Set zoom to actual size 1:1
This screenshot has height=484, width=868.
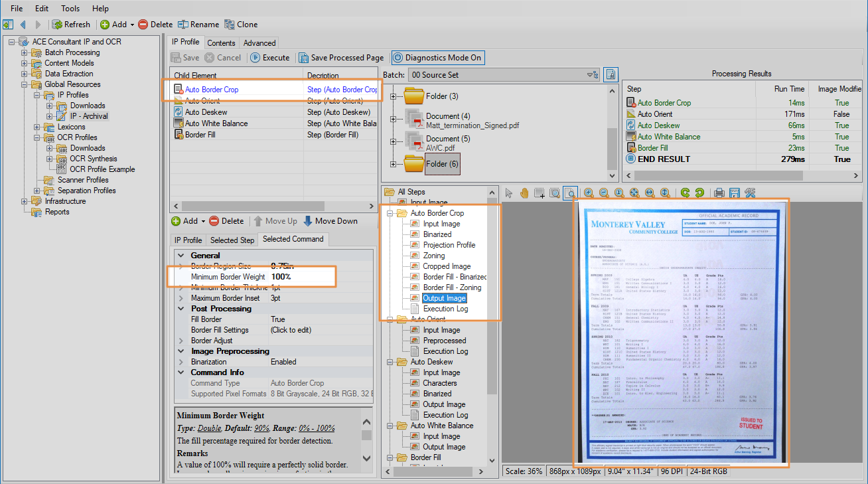(619, 193)
